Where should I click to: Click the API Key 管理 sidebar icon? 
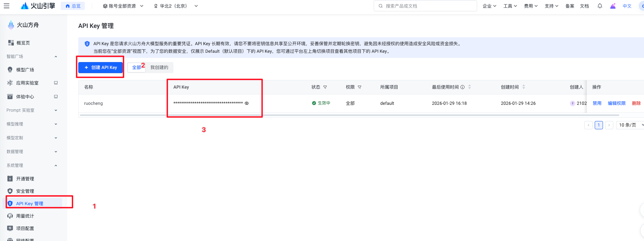click(10, 203)
